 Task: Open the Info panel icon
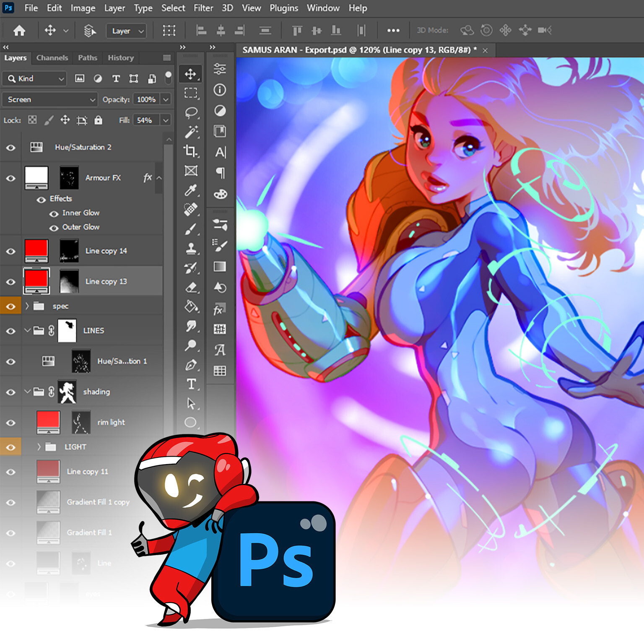[x=220, y=90]
